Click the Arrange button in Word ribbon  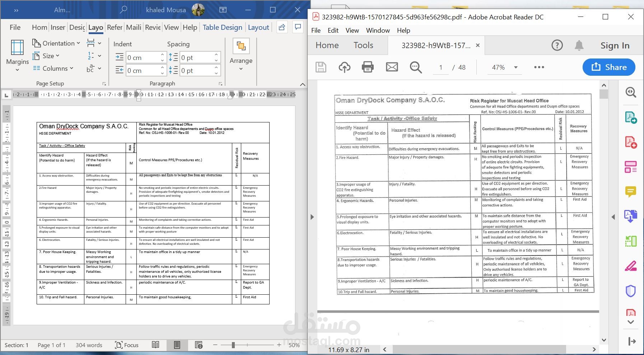coord(241,54)
